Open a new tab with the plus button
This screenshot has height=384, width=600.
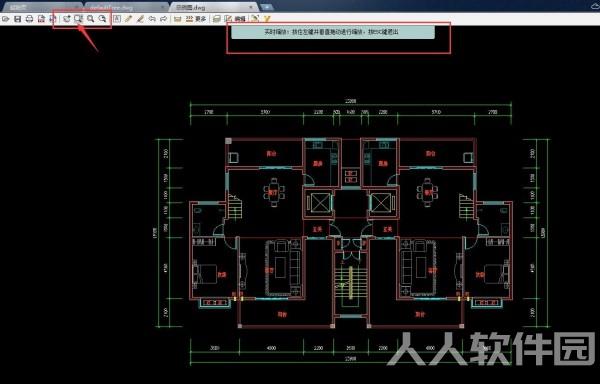[267, 7]
